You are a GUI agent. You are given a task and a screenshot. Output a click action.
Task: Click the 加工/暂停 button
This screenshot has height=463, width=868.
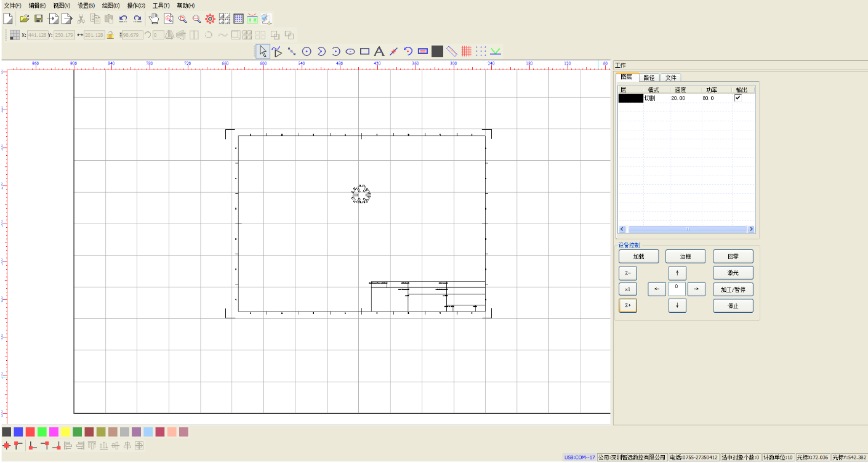[x=733, y=289]
